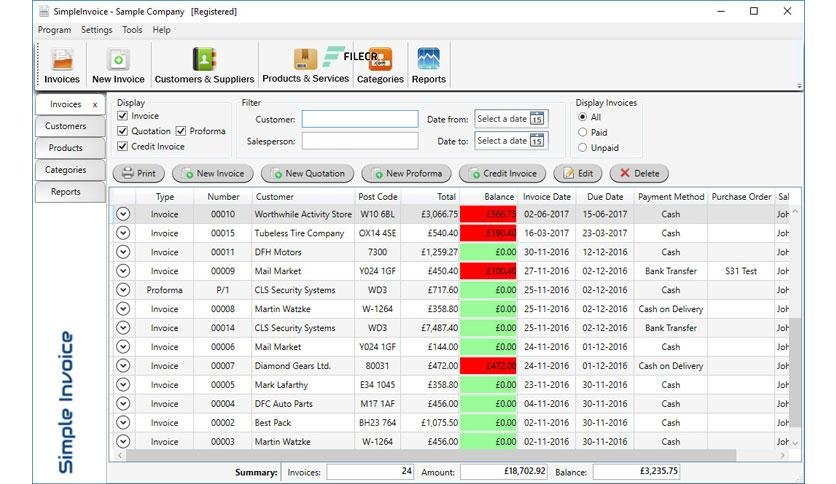
Task: Click the £7,487.40 total cell
Action: point(430,327)
